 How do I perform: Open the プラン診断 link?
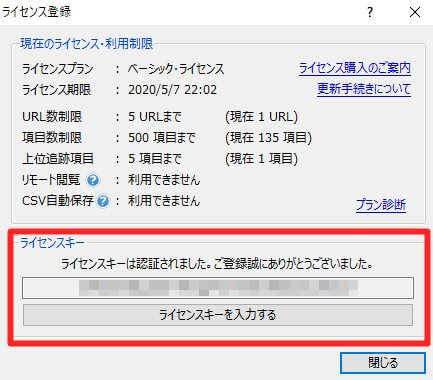[381, 205]
